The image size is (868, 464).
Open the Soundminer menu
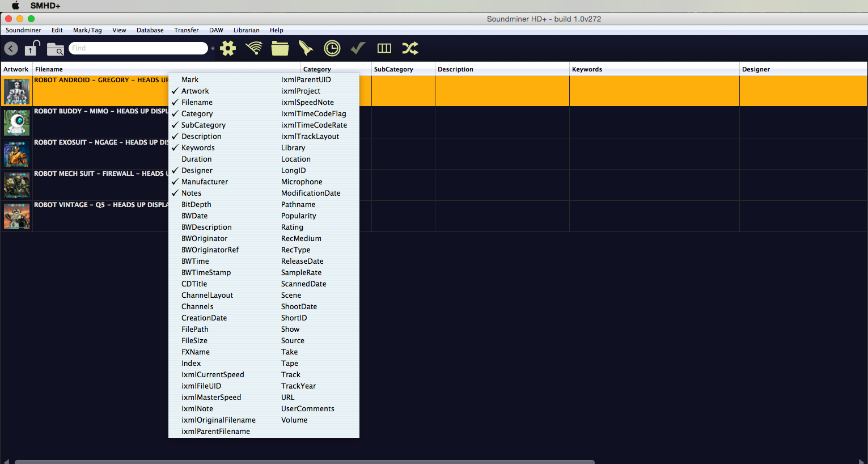coord(23,30)
